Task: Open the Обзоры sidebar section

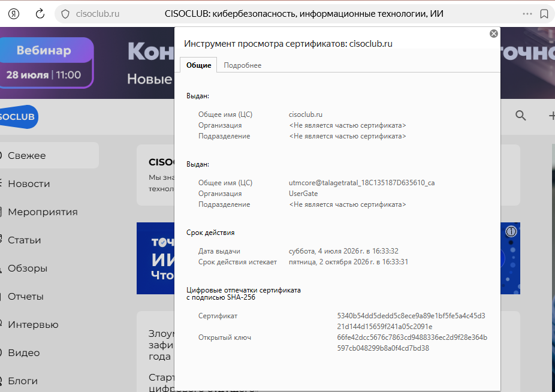Action: coord(27,268)
